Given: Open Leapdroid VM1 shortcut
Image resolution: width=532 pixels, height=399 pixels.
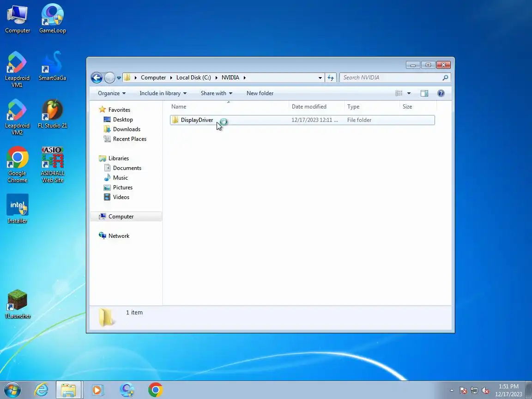Looking at the screenshot, I should (x=17, y=70).
